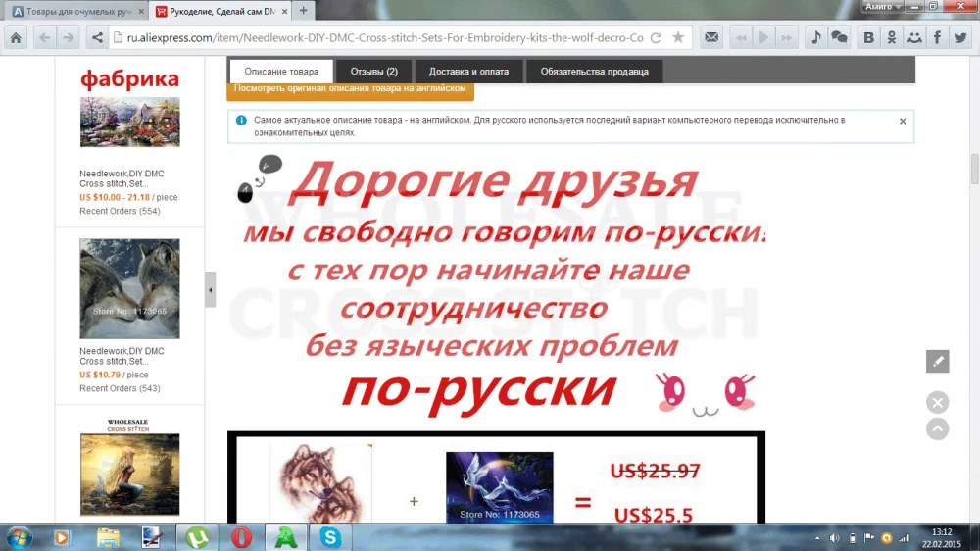Viewport: 980px width, 551px height.
Task: Click the share icon beside address bar
Action: coord(97,37)
